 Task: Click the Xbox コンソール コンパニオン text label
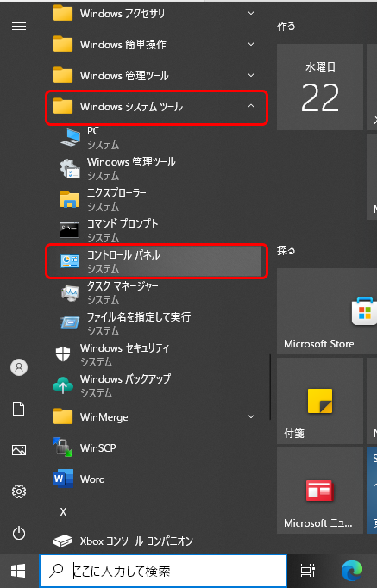point(136,541)
